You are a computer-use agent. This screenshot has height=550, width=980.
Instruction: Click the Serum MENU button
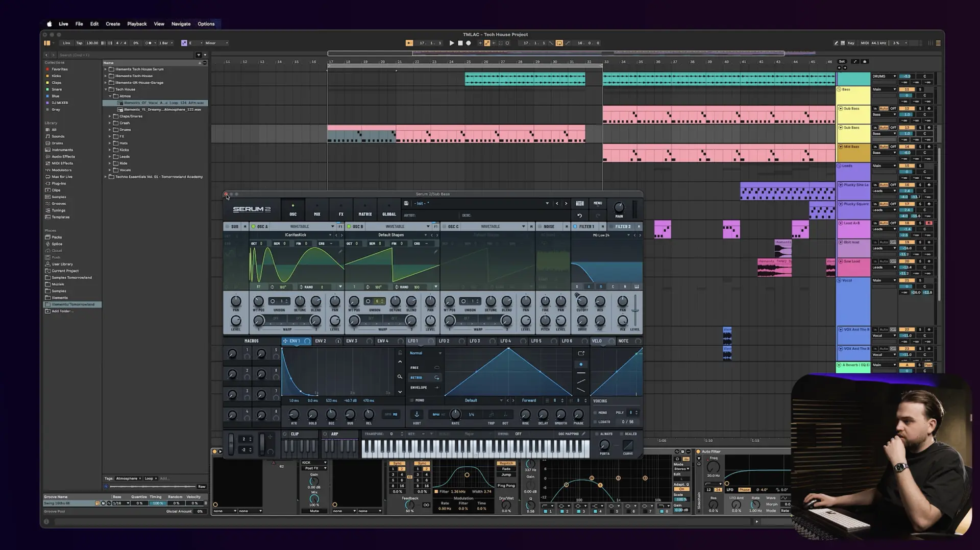pos(598,203)
